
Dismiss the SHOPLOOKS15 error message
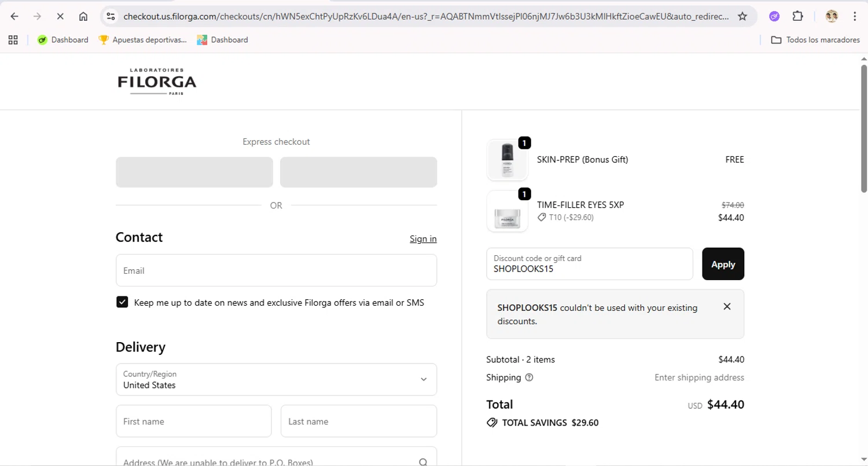click(727, 307)
